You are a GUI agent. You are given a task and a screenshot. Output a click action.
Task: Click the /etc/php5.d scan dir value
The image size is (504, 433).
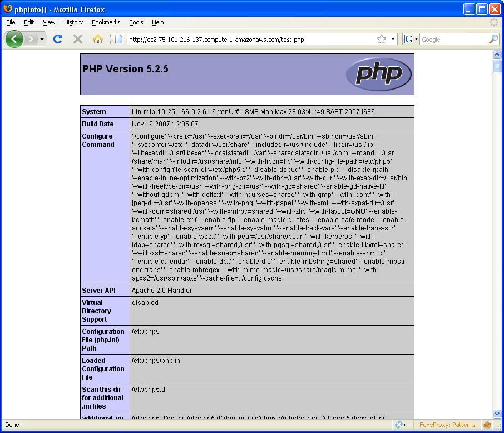[148, 389]
